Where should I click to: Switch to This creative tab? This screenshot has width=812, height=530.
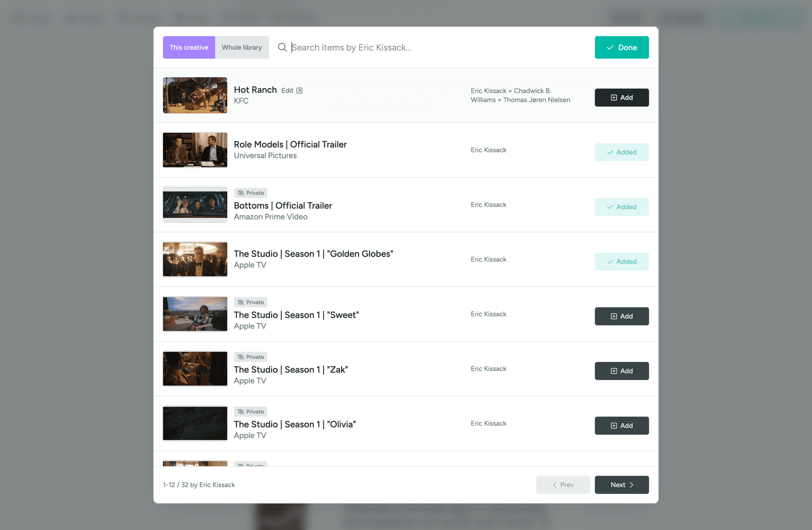coord(189,47)
